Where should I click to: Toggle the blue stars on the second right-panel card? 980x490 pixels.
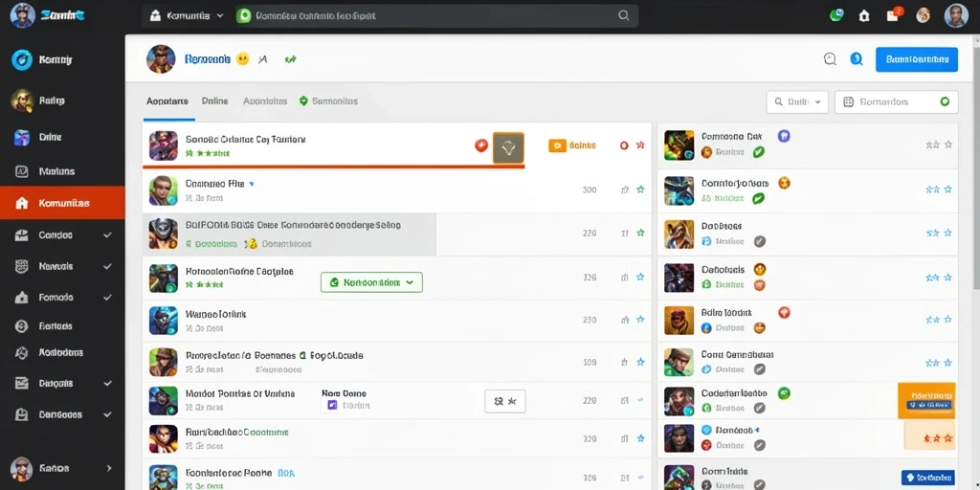click(x=939, y=189)
